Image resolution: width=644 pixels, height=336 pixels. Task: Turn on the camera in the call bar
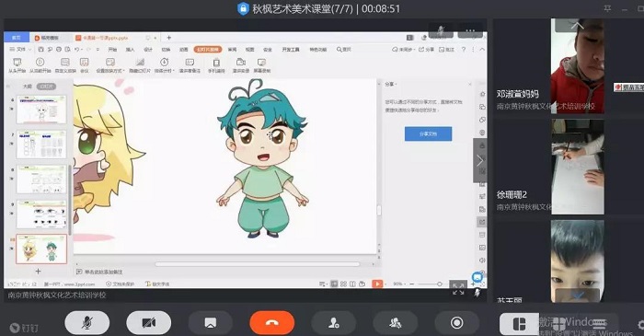click(149, 323)
